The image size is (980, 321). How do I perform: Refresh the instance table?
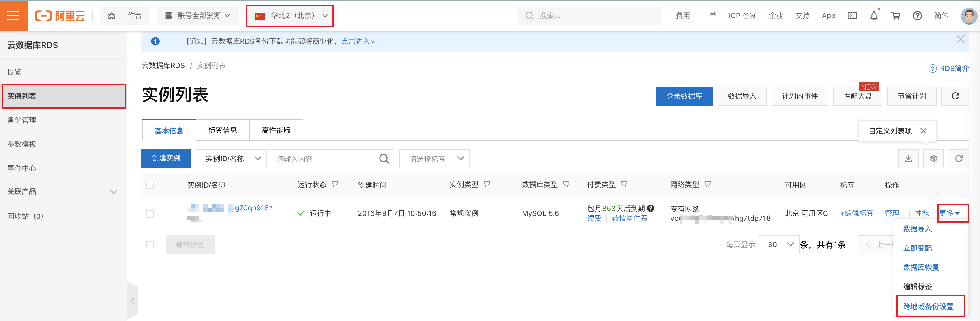(x=959, y=158)
